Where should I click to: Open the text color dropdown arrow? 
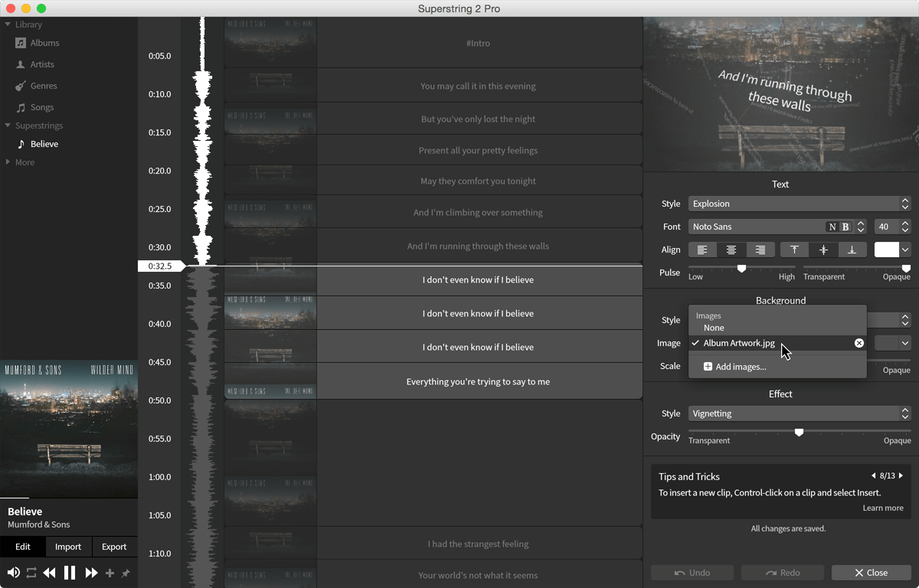pyautogui.click(x=905, y=250)
